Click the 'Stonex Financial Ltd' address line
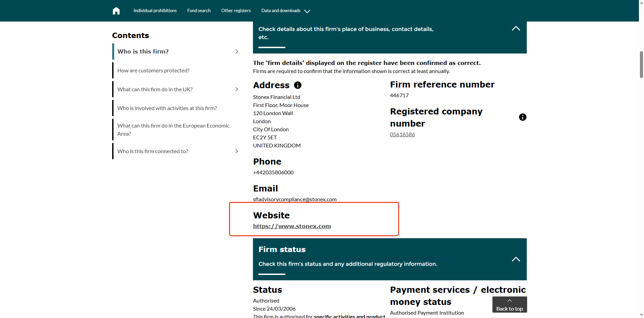The height and width of the screenshot is (318, 644). [277, 97]
